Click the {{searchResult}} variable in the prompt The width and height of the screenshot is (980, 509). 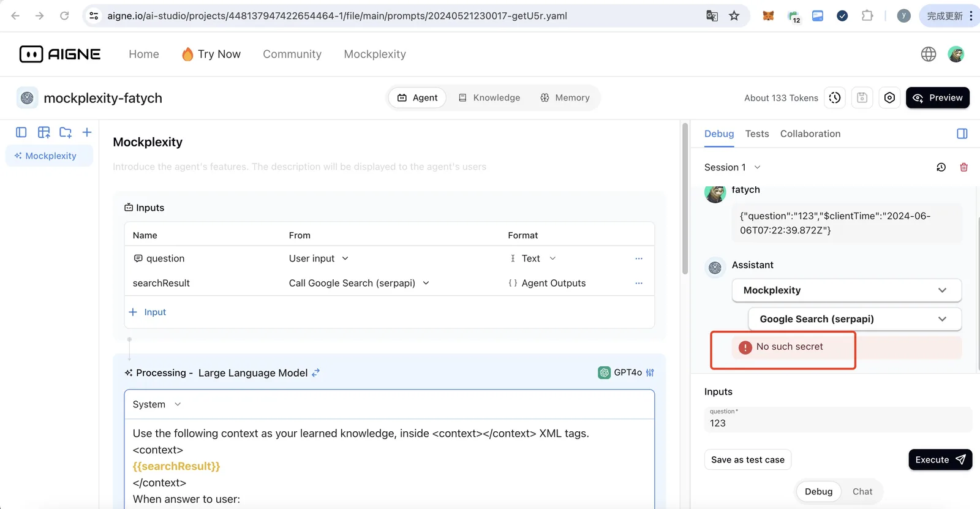(x=176, y=467)
